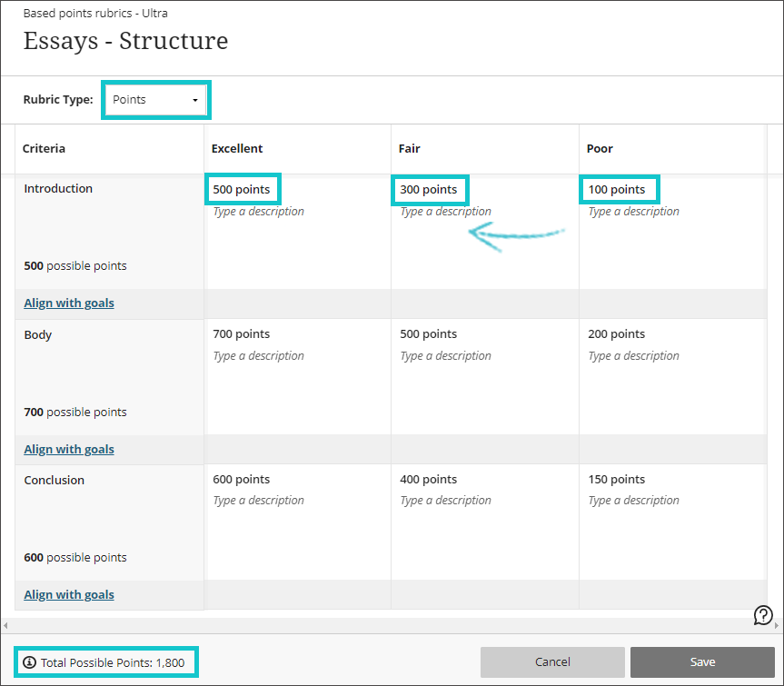
Task: Open Align with goals under Introduction
Action: (x=69, y=303)
